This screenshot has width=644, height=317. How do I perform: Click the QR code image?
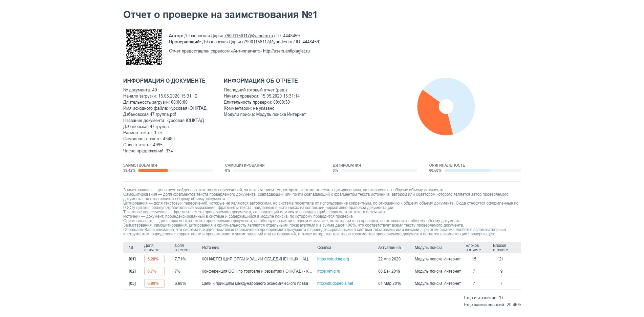pos(144,47)
